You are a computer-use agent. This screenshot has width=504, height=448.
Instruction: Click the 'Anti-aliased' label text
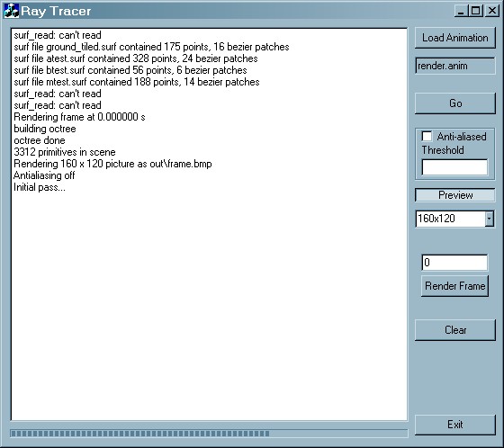(x=462, y=137)
